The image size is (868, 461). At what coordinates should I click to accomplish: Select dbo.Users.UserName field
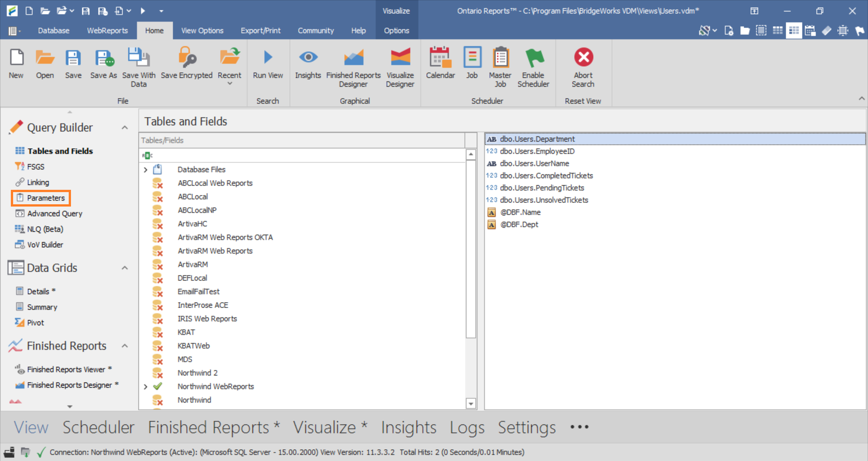pos(534,164)
